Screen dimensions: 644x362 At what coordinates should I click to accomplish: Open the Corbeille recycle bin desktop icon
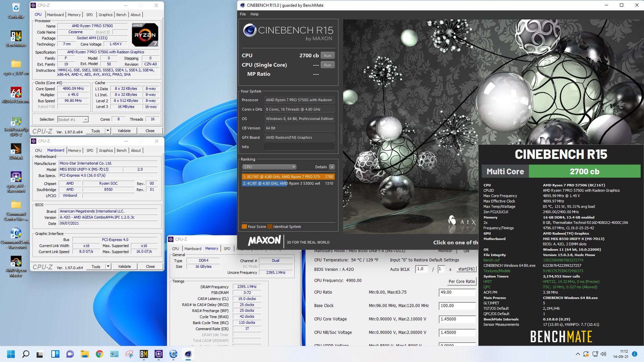tap(16, 11)
